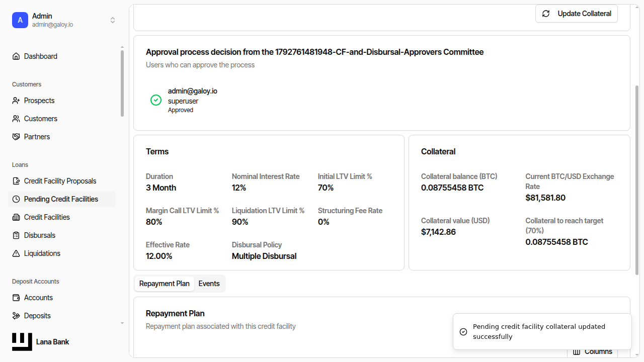Click the Disbursals clipboard icon
644x362 pixels.
point(16,235)
